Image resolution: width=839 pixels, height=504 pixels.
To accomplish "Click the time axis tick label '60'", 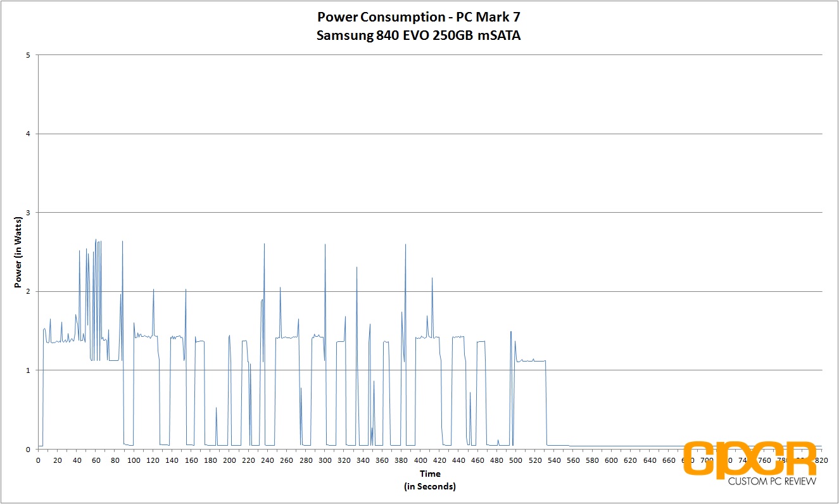I will tap(96, 460).
